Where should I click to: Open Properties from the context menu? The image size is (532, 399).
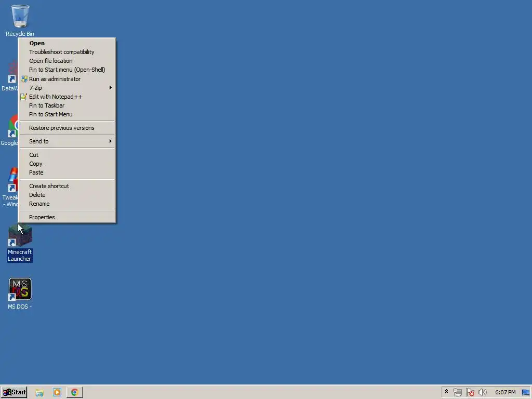tap(67, 217)
